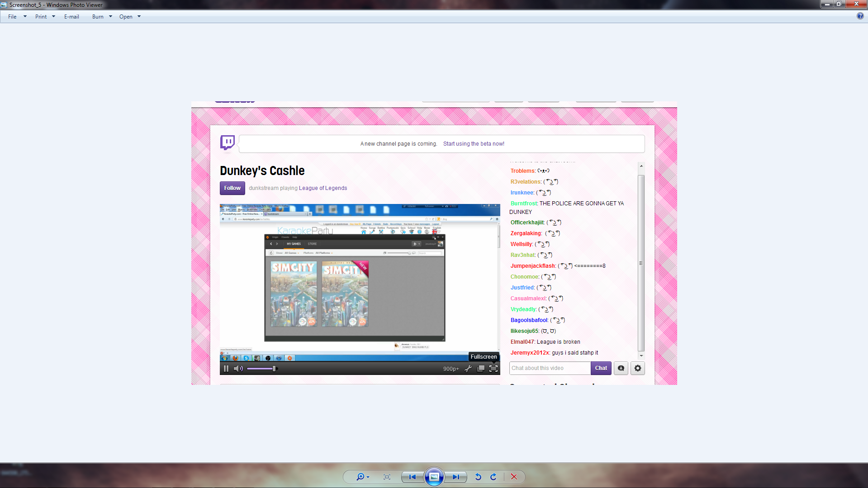Click the left SimCity cover in stream
Viewport: 868px width, 488px height.
coord(294,294)
